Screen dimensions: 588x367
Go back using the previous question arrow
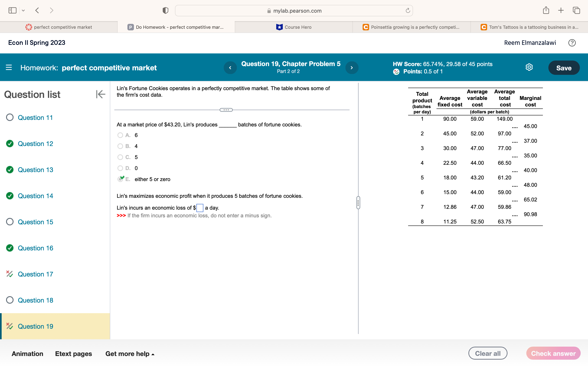(x=230, y=67)
